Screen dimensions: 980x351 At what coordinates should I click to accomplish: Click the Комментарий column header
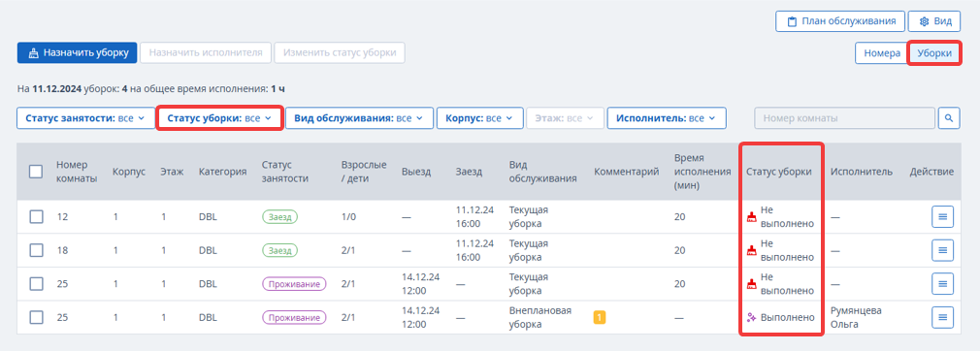(626, 171)
